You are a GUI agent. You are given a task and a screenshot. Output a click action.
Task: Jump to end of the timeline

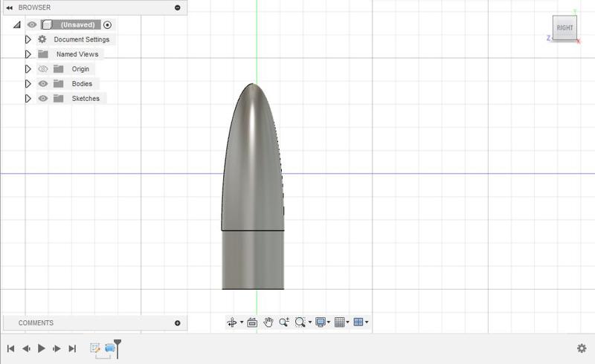72,348
